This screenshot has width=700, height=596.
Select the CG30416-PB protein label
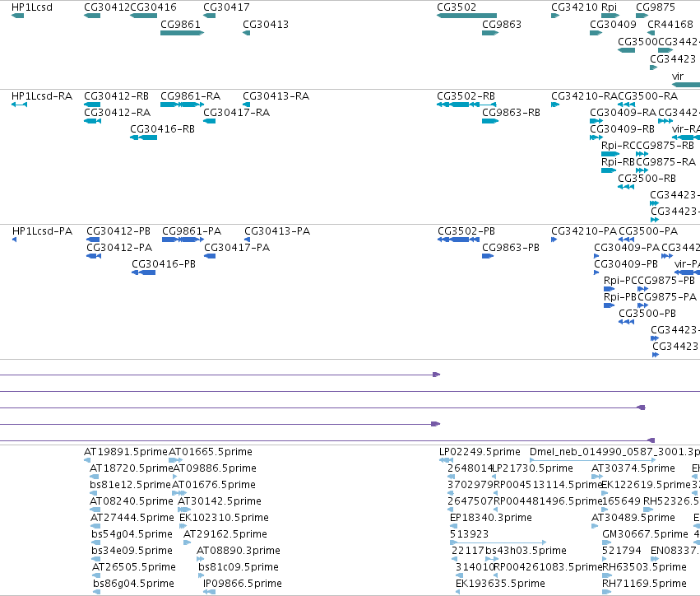164,264
